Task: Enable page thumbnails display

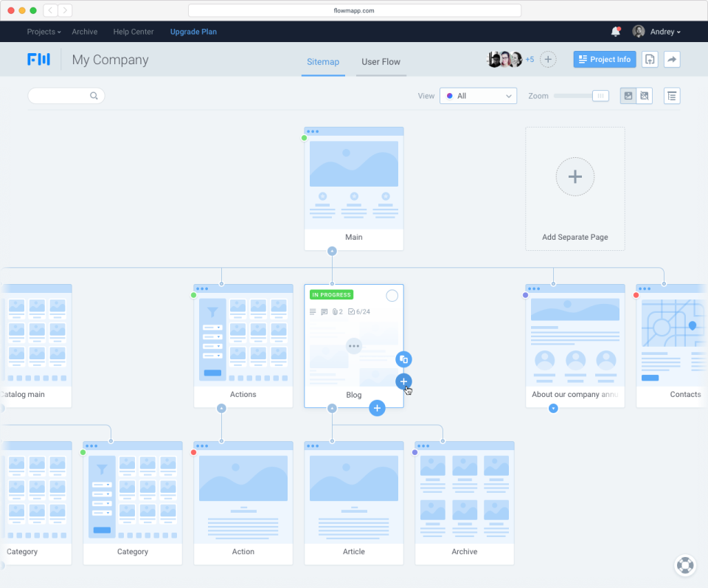Action: pyautogui.click(x=628, y=96)
